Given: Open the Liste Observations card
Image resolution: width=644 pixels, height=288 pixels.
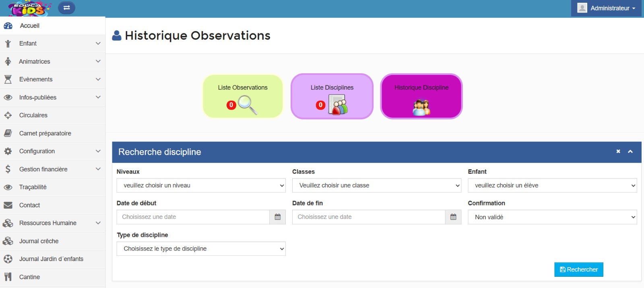Looking at the screenshot, I should click(x=243, y=96).
